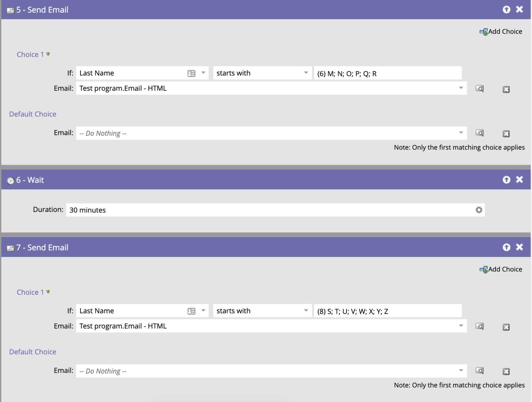This screenshot has width=532, height=402.
Task: Click the envelope icon on step 5 header
Action: coord(11,10)
